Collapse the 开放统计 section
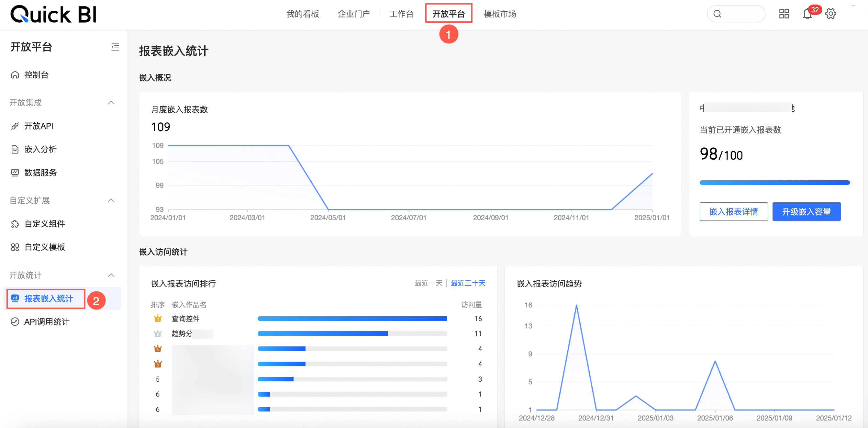The width and height of the screenshot is (868, 428). 111,275
